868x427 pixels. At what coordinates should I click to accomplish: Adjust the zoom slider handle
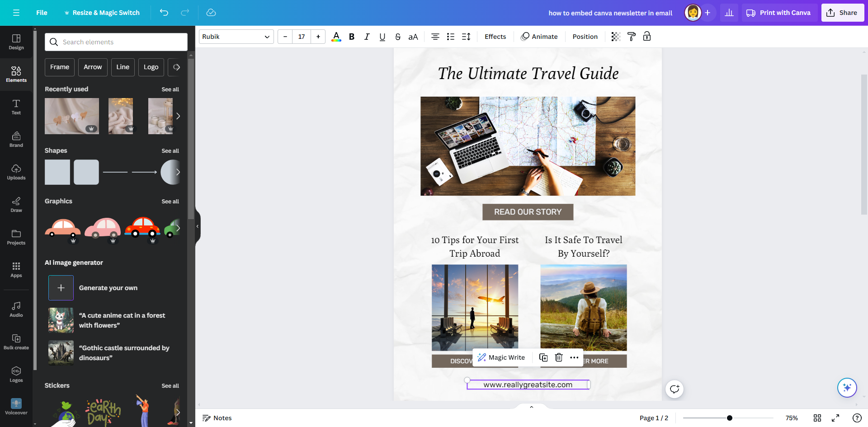coord(729,418)
